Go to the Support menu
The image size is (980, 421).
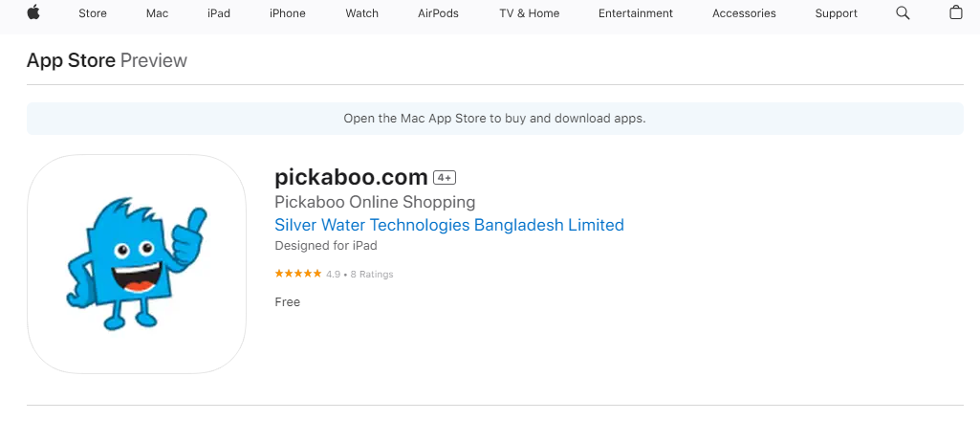(836, 13)
